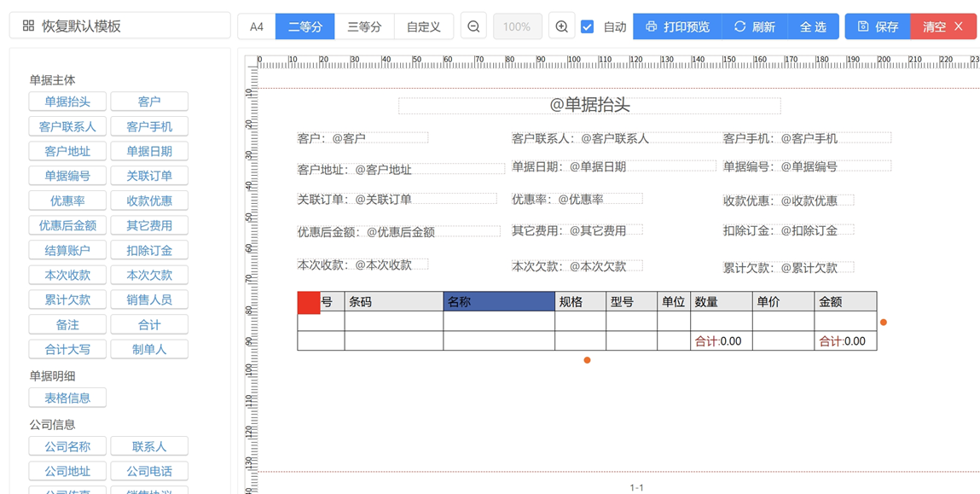Screen dimensions: 980x494
Task: Select the 二等分 paper tab
Action: point(305,26)
